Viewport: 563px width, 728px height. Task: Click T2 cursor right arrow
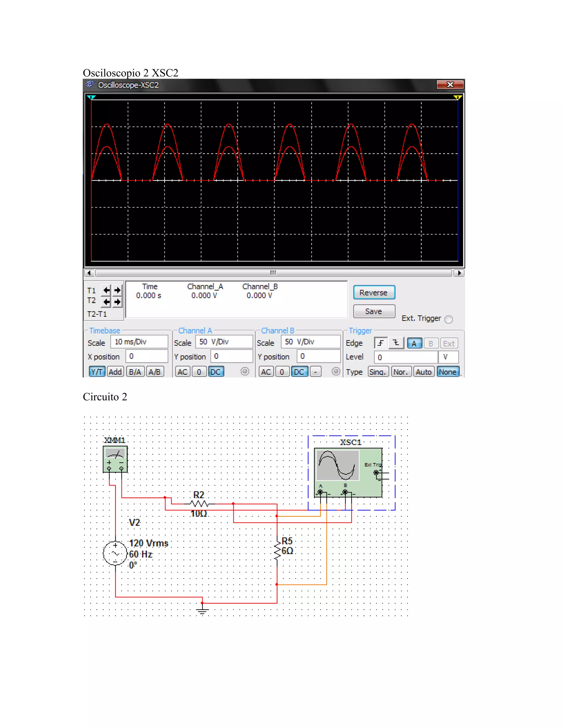(117, 302)
